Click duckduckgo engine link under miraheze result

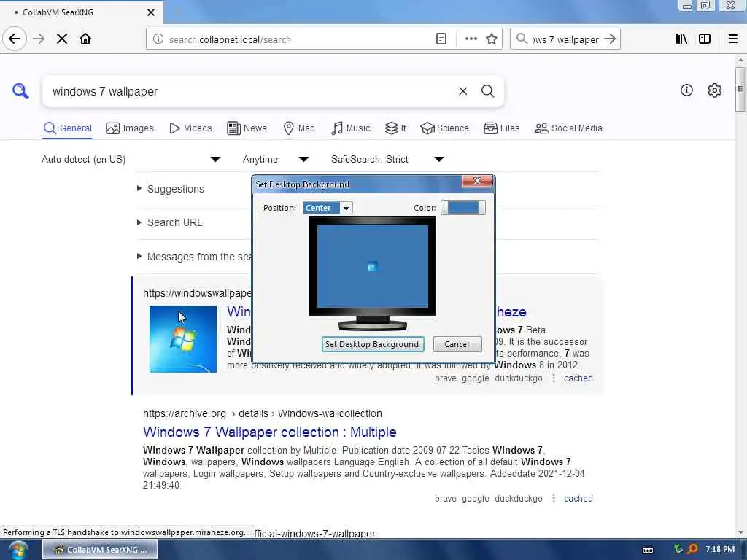pos(519,378)
